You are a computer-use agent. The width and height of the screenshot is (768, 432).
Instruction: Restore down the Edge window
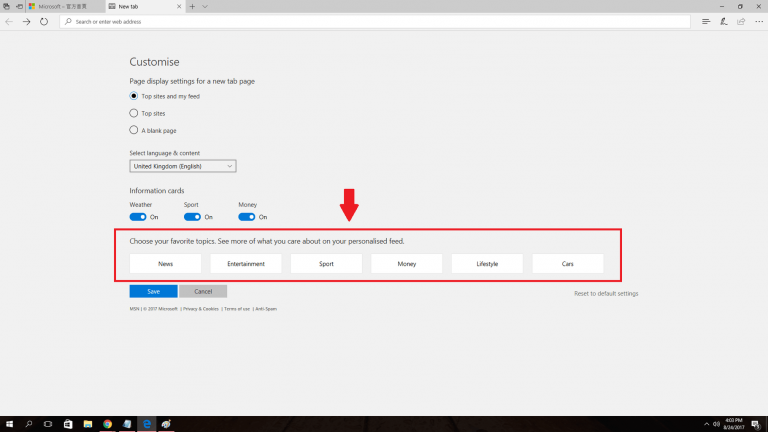coord(740,6)
